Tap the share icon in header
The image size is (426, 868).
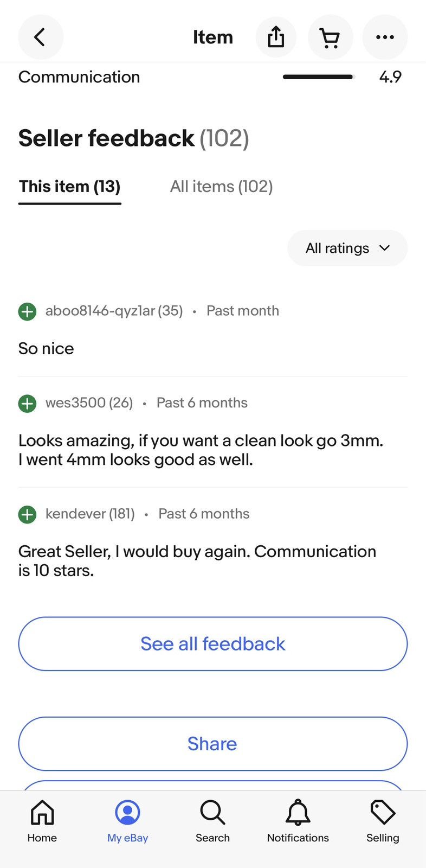click(x=276, y=37)
